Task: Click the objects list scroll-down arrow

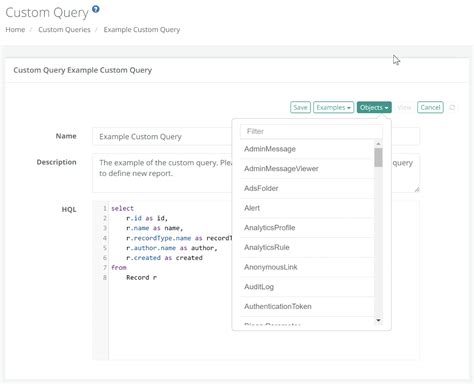Action: point(378,320)
